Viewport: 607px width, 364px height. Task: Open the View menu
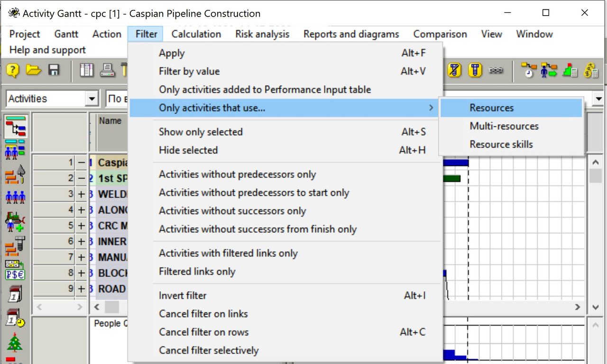(x=491, y=34)
